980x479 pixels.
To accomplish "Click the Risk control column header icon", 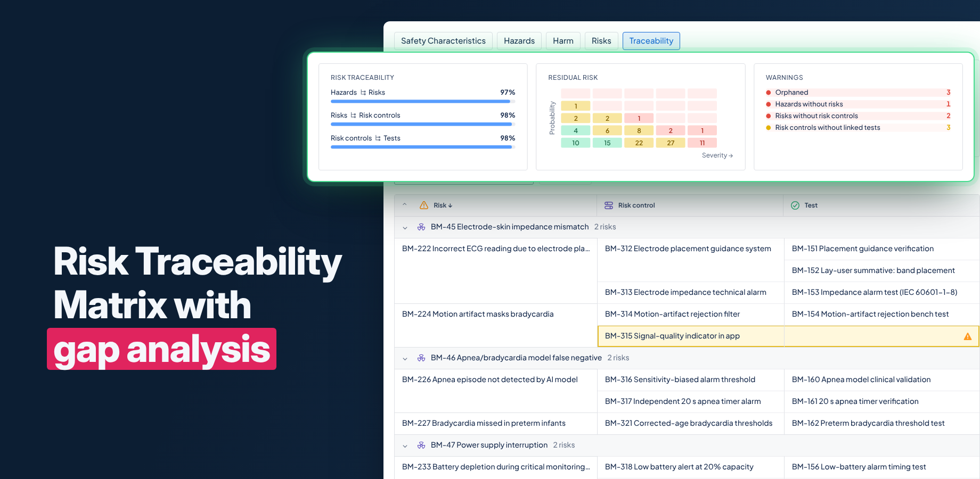I will 609,205.
